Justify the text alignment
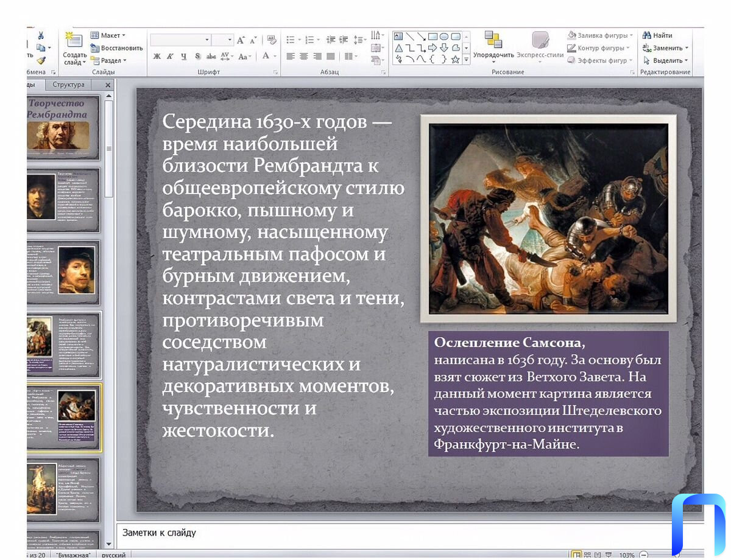Viewport: 731px width, 560px height. pyautogui.click(x=331, y=56)
